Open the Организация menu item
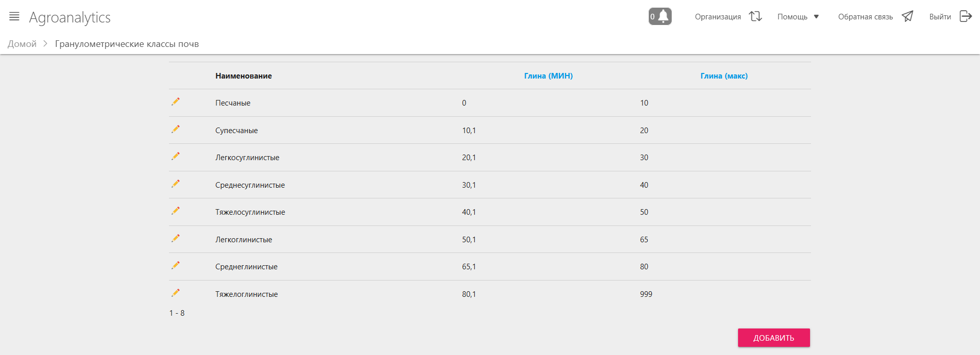Image resolution: width=980 pixels, height=355 pixels. coord(718,17)
